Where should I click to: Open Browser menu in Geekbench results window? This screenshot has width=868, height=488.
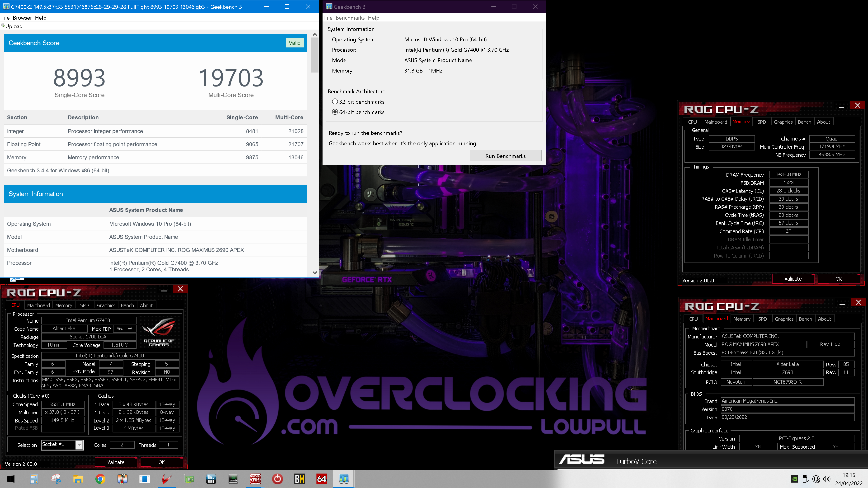tap(22, 18)
